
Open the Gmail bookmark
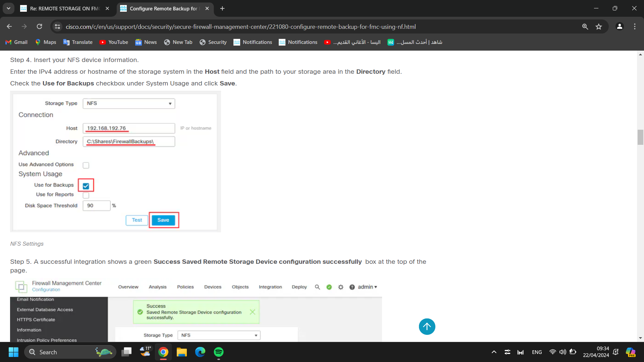(16, 42)
